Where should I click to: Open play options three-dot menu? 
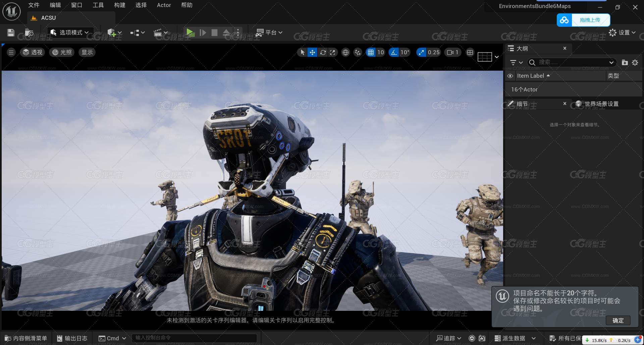pos(238,32)
